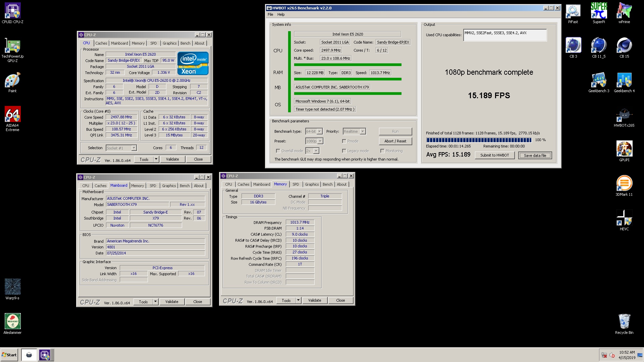644x362 pixels.
Task: Expand Tools arrow in Mainboard window
Action: click(x=156, y=302)
